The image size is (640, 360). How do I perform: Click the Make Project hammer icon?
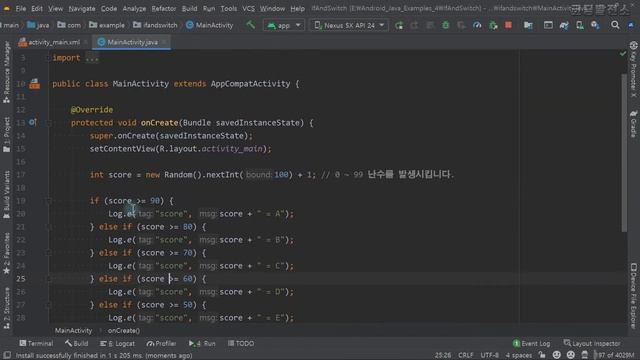[x=251, y=25]
